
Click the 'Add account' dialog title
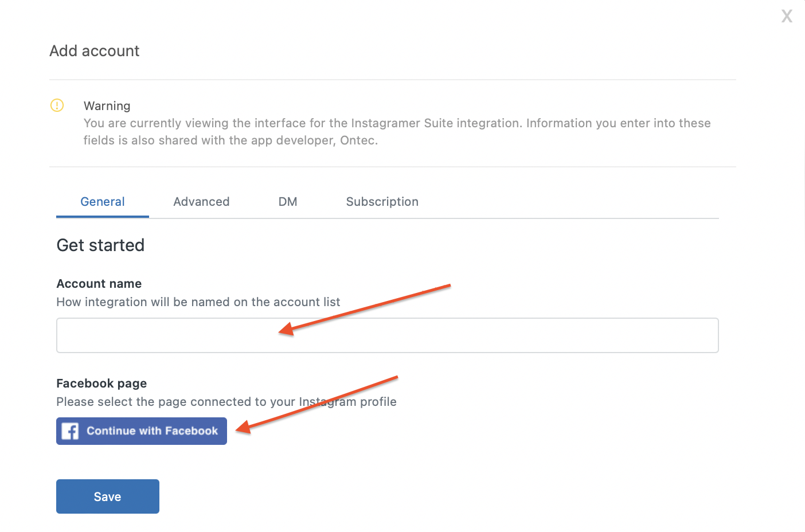[95, 51]
